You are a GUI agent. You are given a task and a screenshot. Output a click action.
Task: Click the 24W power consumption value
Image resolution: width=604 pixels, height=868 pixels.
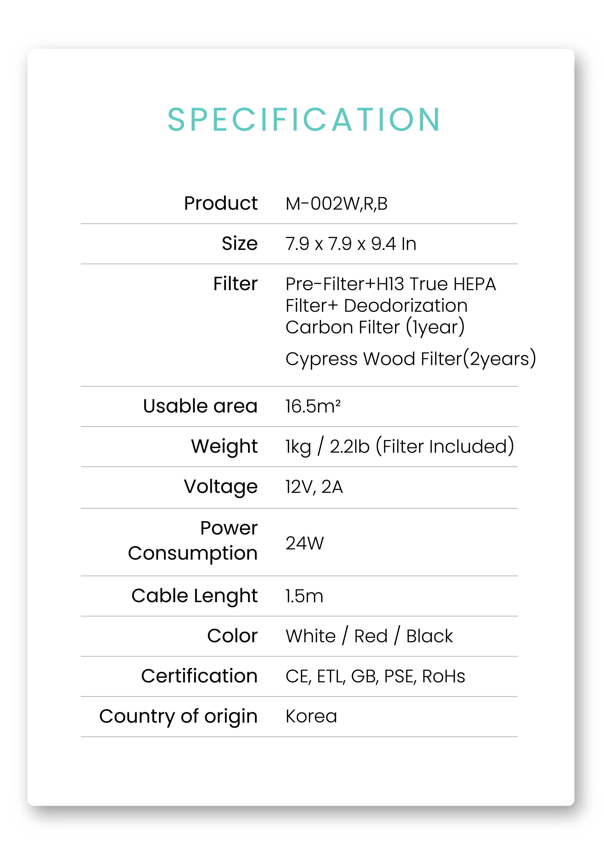point(304,543)
